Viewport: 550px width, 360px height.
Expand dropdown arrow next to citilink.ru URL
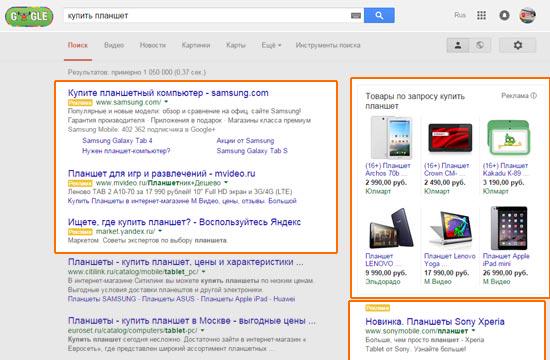[x=203, y=272]
